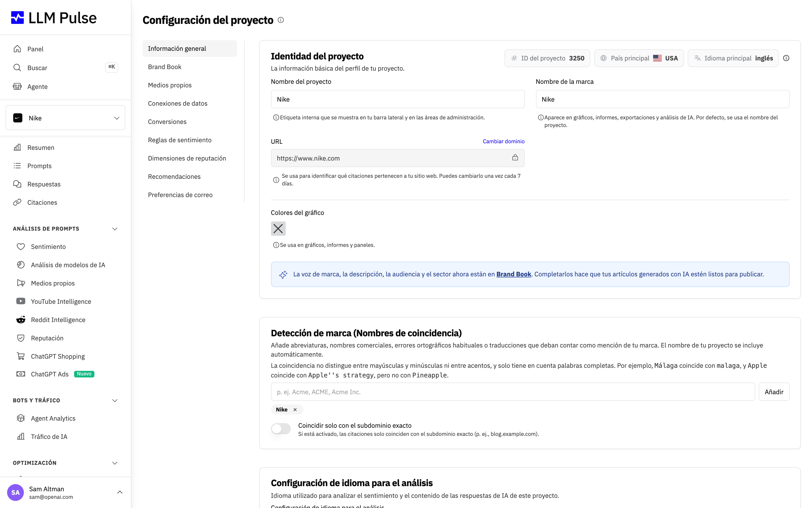812x508 pixels.
Task: Click the info icon after Idioma principal
Action: (x=786, y=58)
